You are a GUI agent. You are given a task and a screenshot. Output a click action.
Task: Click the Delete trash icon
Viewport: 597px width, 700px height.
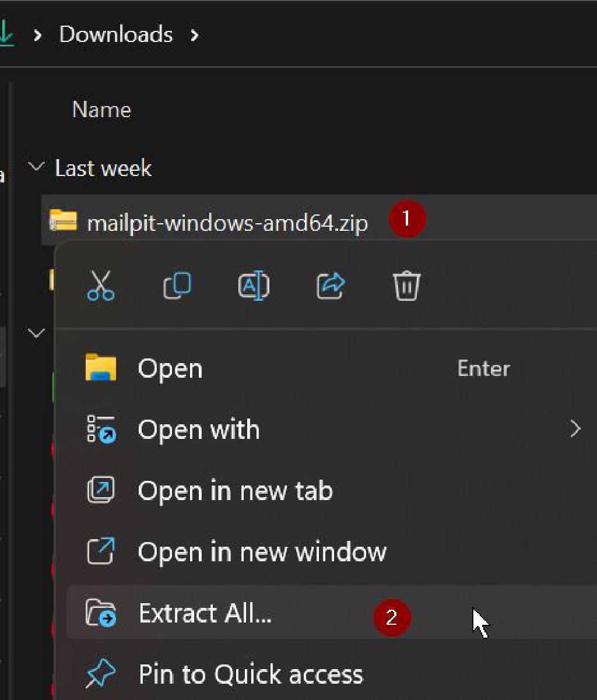[x=406, y=285]
